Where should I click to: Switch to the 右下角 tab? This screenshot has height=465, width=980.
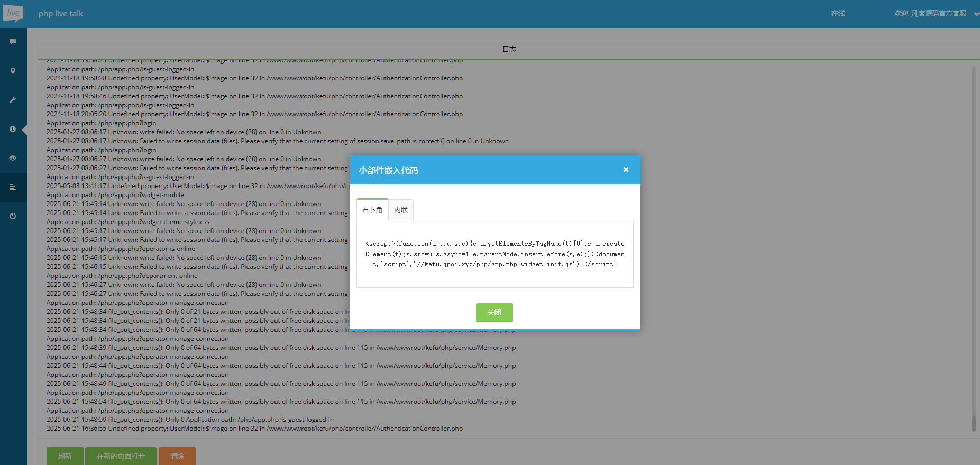[372, 210]
